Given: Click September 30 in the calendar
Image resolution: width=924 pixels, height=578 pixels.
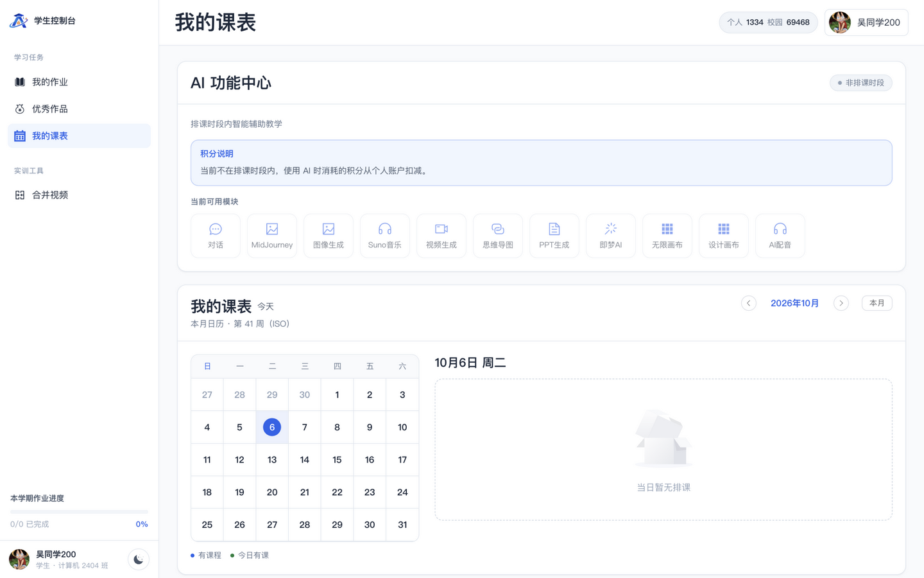Looking at the screenshot, I should [x=305, y=395].
